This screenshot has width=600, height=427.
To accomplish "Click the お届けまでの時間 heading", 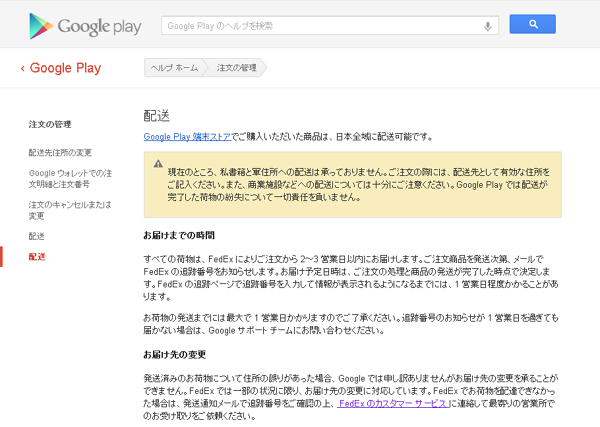I will [x=179, y=235].
